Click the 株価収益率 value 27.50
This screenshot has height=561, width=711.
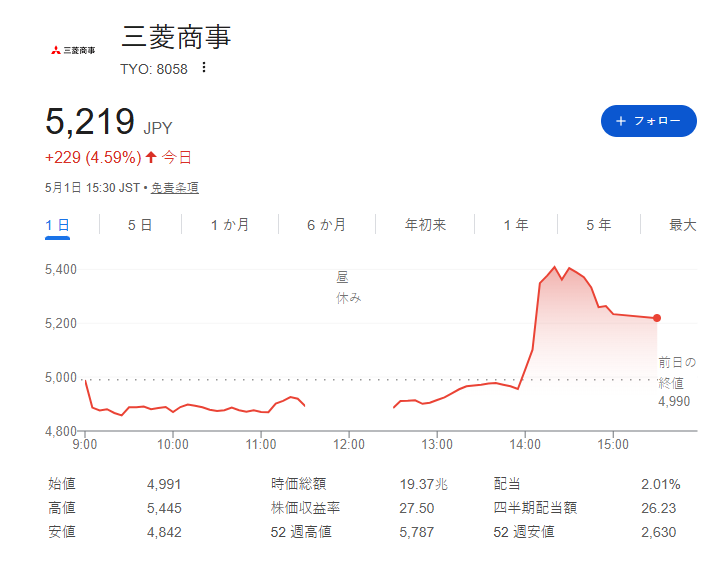(417, 508)
